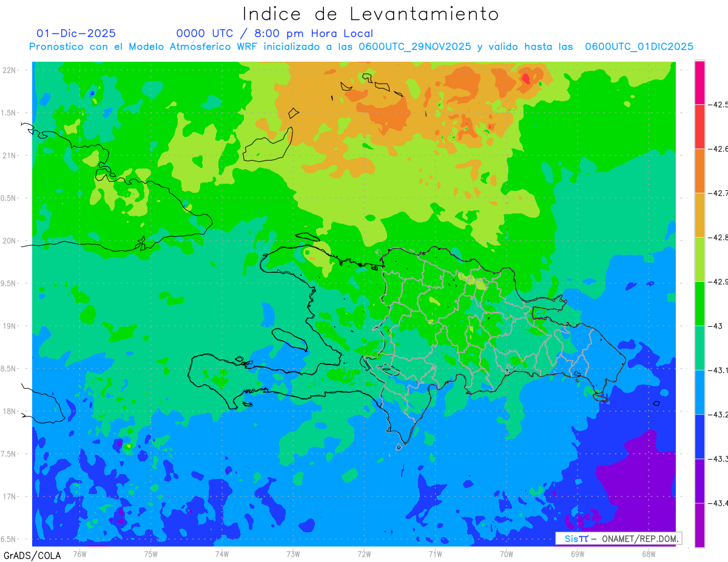This screenshot has height=562, width=728.
Task: Click the '69W' longitude axis label
Action: pyautogui.click(x=578, y=554)
